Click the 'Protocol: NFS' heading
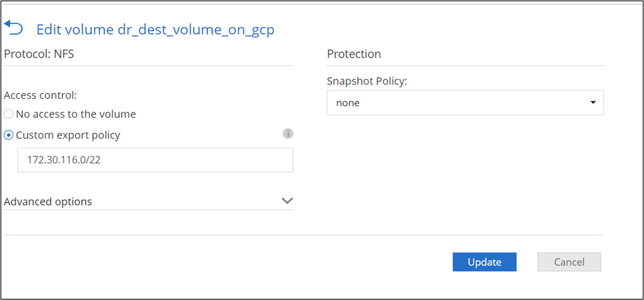644x300 pixels. coord(39,54)
